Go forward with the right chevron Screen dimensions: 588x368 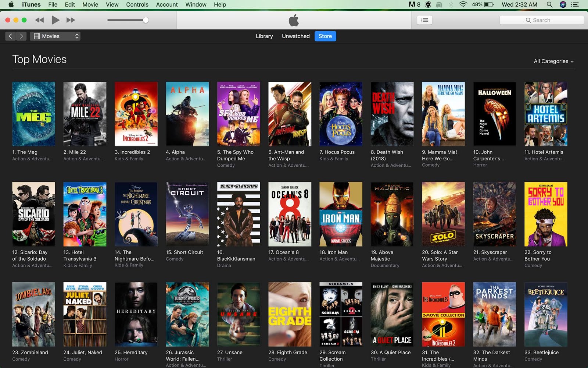coord(21,36)
